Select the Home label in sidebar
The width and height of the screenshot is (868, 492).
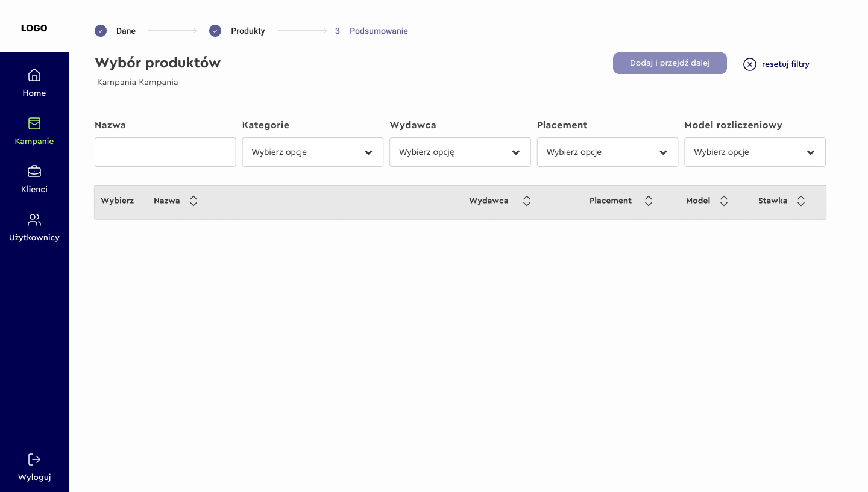(34, 93)
